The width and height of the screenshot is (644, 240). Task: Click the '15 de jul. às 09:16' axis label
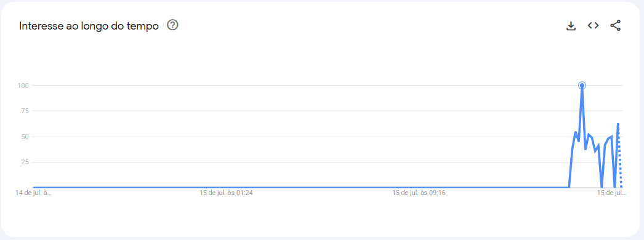419,193
